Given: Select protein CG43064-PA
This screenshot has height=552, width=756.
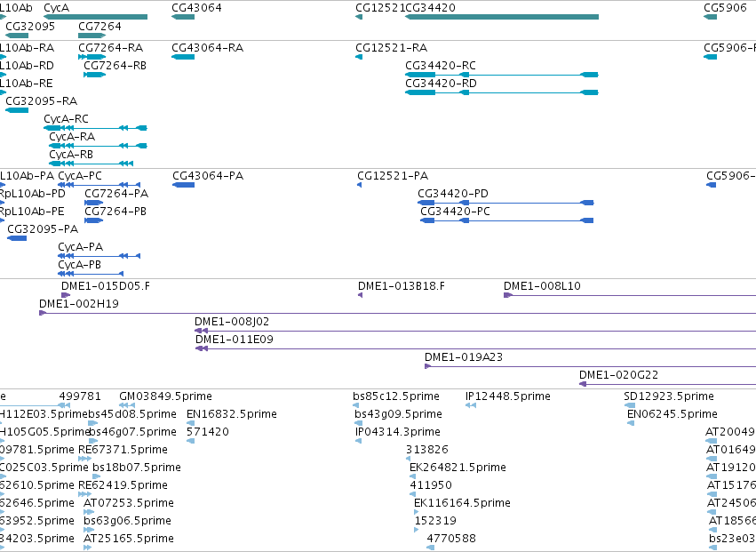Looking at the screenshot, I should click(x=208, y=176).
